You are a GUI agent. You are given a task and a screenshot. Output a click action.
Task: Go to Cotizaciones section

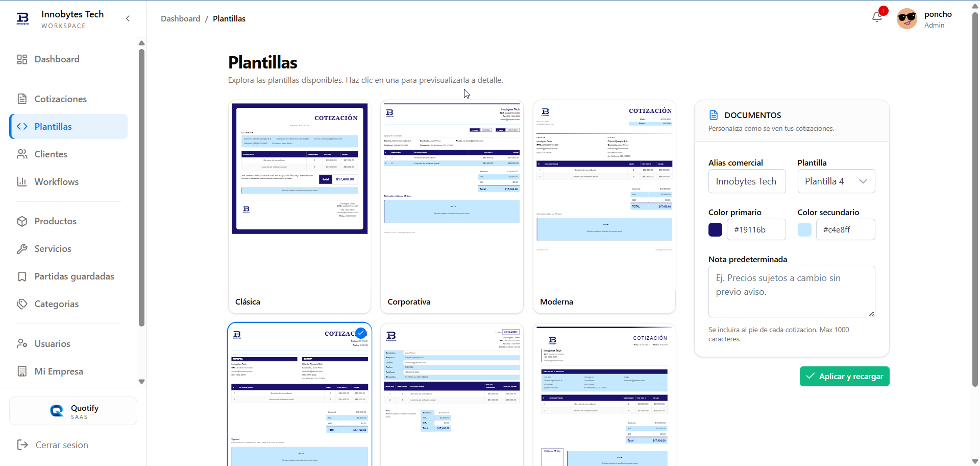[68, 99]
